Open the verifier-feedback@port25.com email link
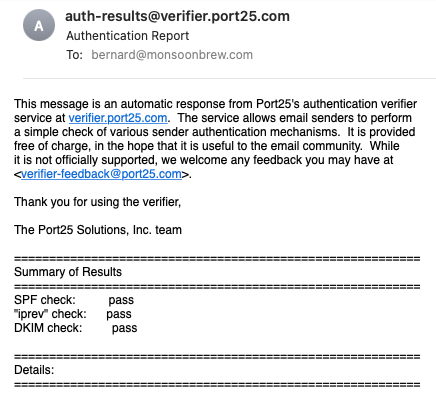The width and height of the screenshot is (436, 397). coord(101,174)
